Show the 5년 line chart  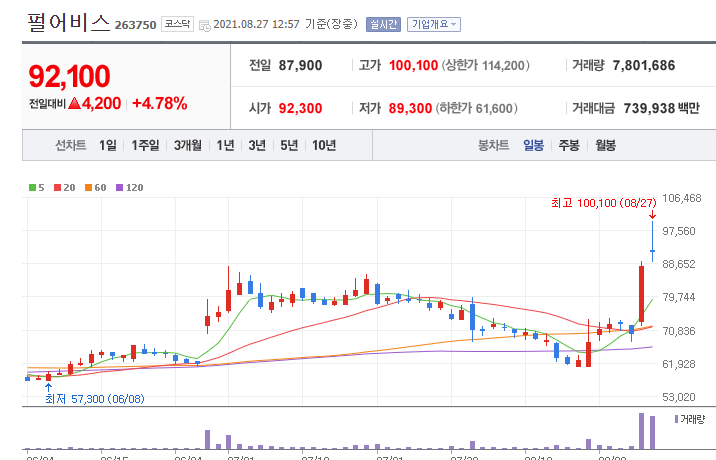pyautogui.click(x=289, y=145)
